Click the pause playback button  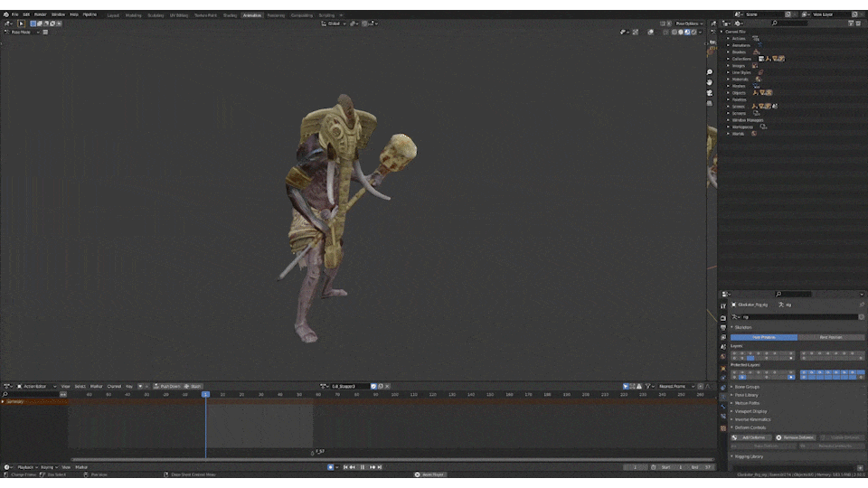coord(362,467)
